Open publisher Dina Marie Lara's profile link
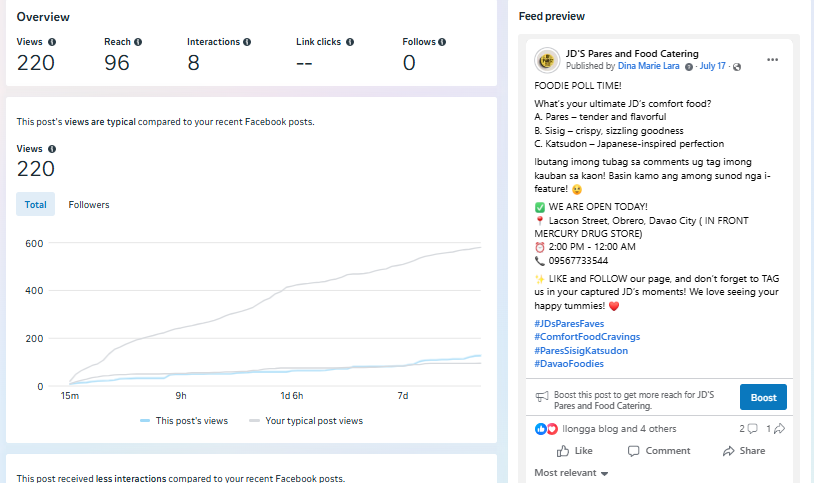Image resolution: width=814 pixels, height=483 pixels. point(650,66)
